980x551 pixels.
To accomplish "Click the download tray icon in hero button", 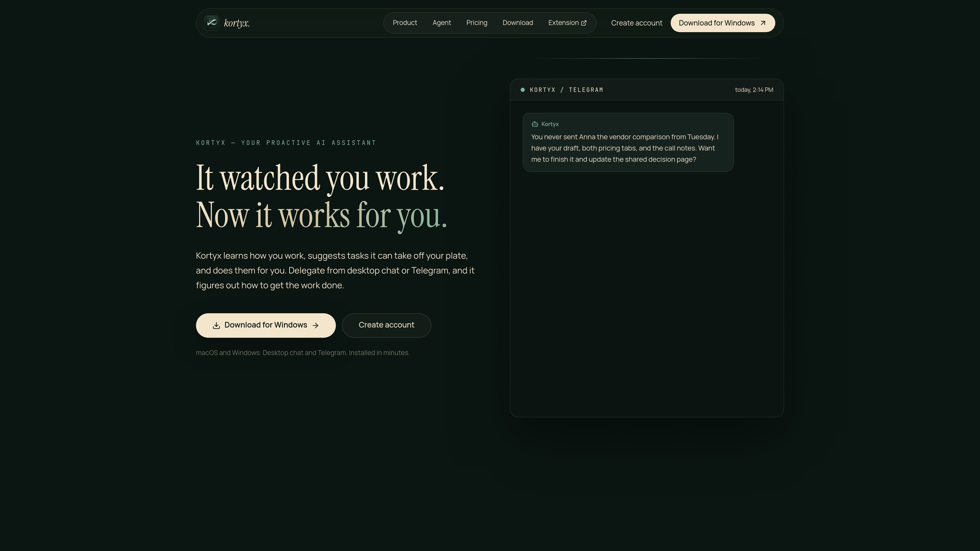I will [x=216, y=325].
